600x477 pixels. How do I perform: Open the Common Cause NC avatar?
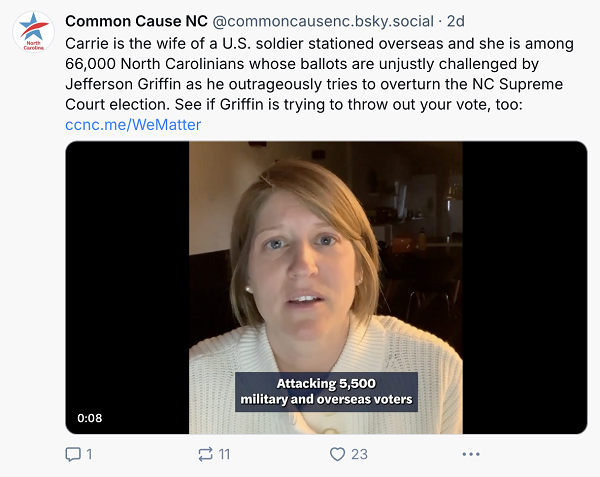point(33,32)
